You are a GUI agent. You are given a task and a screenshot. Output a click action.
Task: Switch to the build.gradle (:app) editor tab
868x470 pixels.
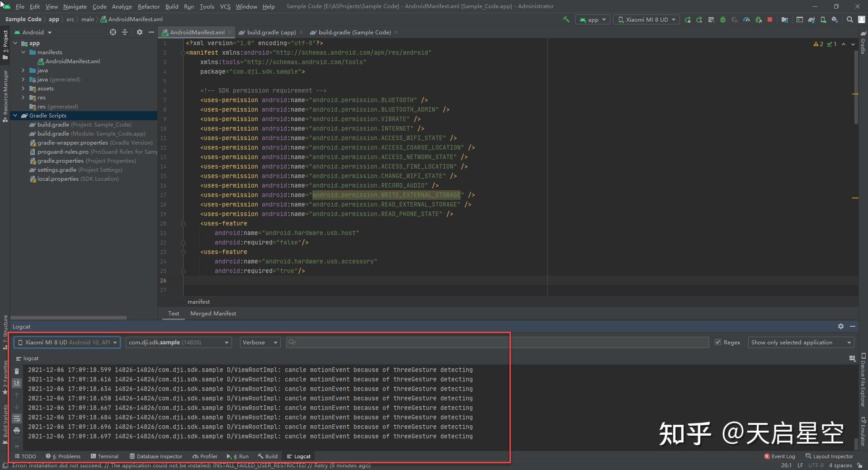click(271, 33)
